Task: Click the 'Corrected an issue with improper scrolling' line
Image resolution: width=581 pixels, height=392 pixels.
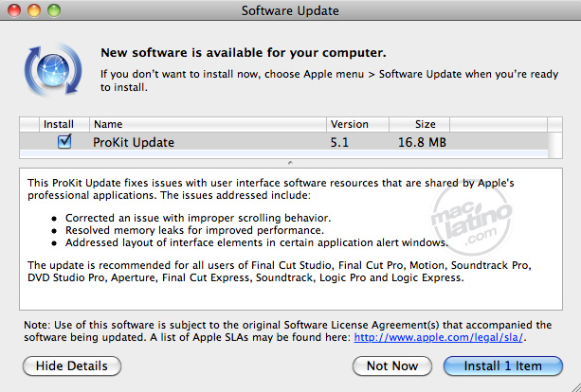Action: coord(198,218)
